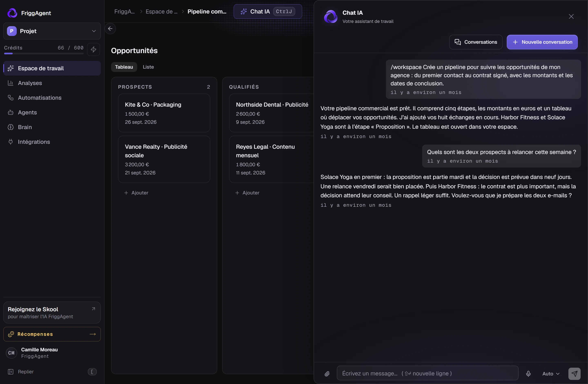
Task: Toggle Chat IA button in header
Action: (x=268, y=11)
